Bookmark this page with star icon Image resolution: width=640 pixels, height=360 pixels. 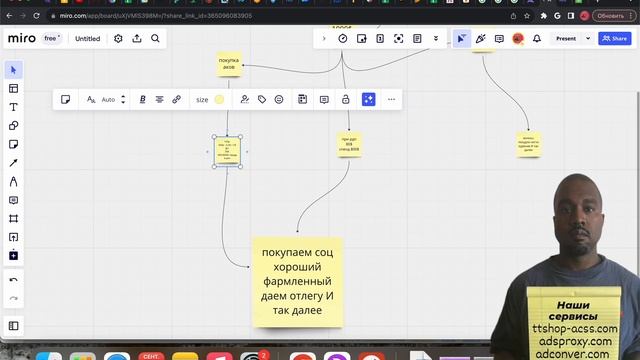pos(527,16)
